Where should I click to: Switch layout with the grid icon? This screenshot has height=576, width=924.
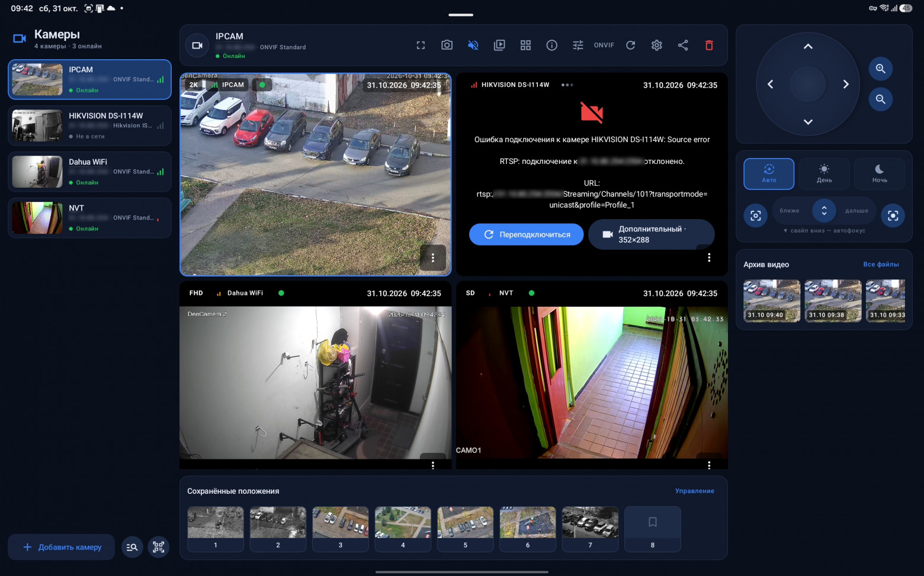point(525,46)
